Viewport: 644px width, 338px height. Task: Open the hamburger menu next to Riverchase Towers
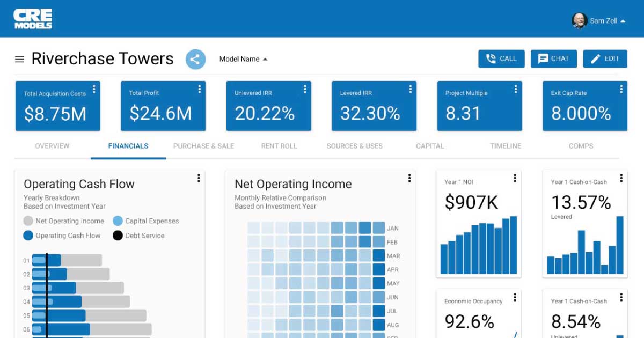click(19, 60)
